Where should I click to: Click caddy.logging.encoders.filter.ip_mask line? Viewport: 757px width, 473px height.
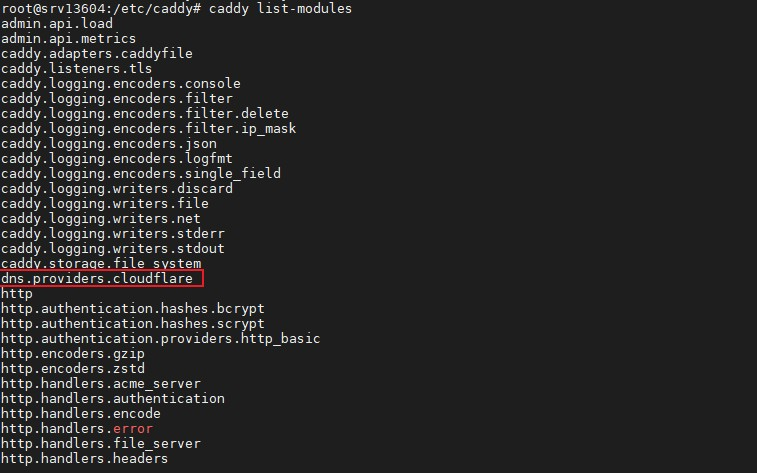pyautogui.click(x=149, y=128)
